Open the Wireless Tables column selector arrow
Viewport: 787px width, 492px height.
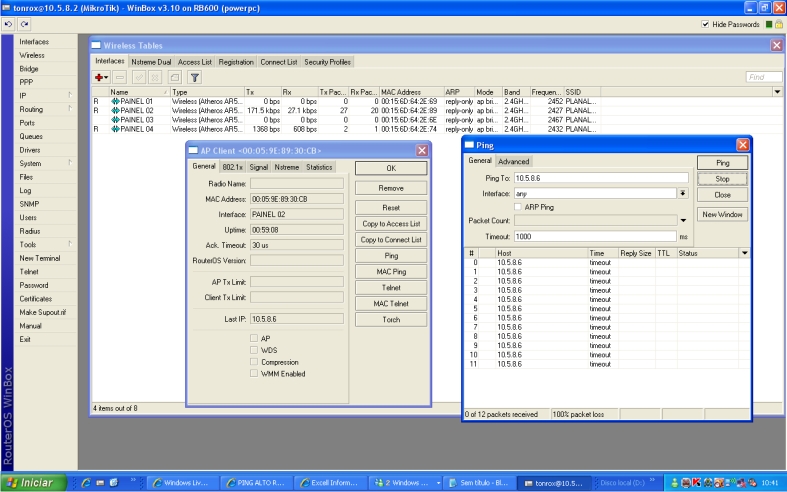(777, 92)
